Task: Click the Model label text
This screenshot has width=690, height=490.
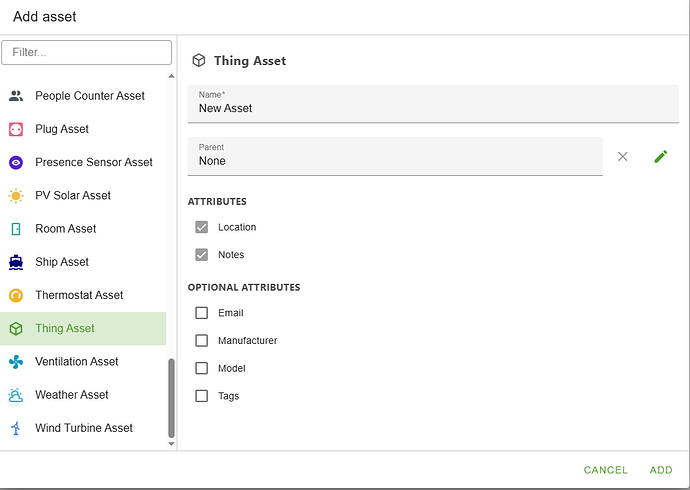Action: click(x=232, y=369)
